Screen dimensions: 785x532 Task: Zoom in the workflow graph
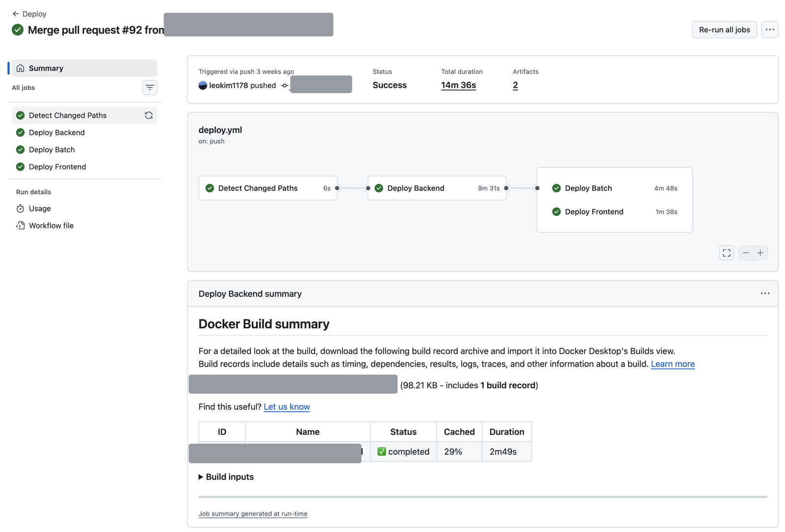(760, 253)
